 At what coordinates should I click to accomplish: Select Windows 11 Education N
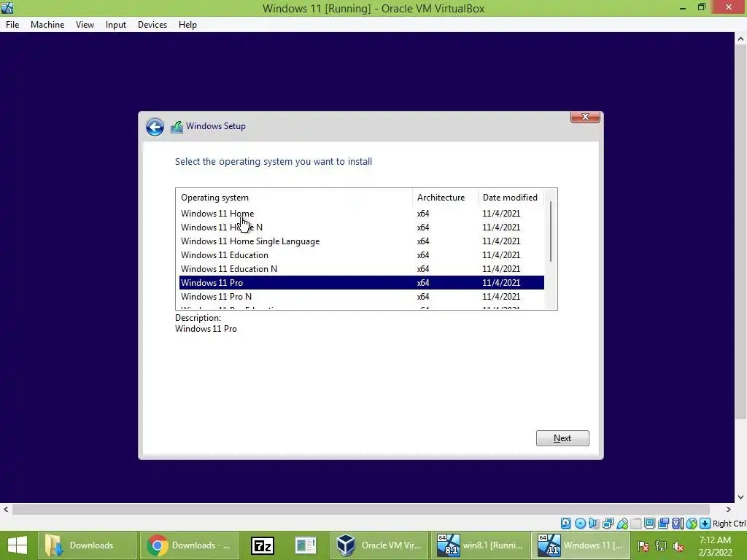(x=362, y=268)
